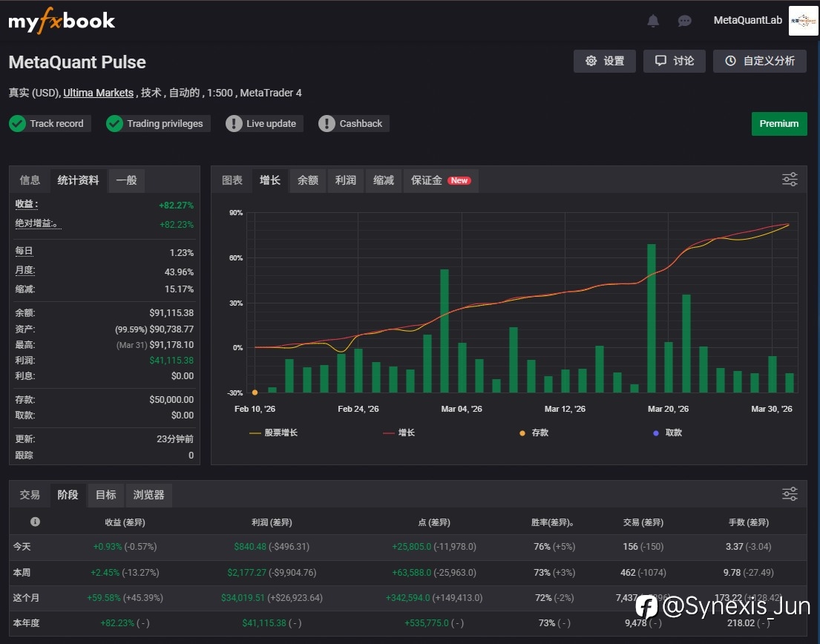Select the 利润 profit tab
This screenshot has height=644, width=820.
pos(346,180)
